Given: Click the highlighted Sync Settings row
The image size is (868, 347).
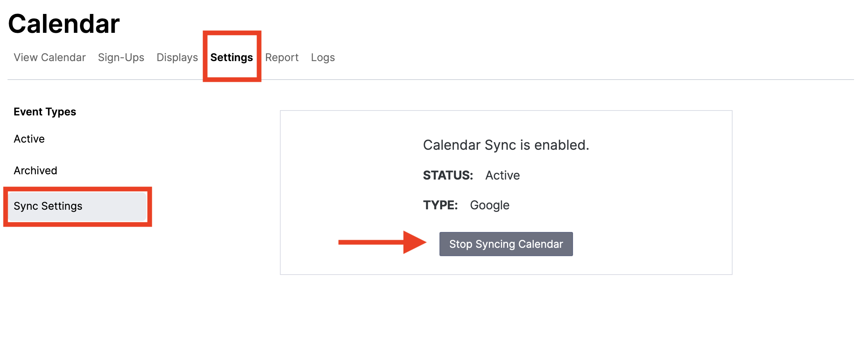Looking at the screenshot, I should pyautogui.click(x=76, y=206).
